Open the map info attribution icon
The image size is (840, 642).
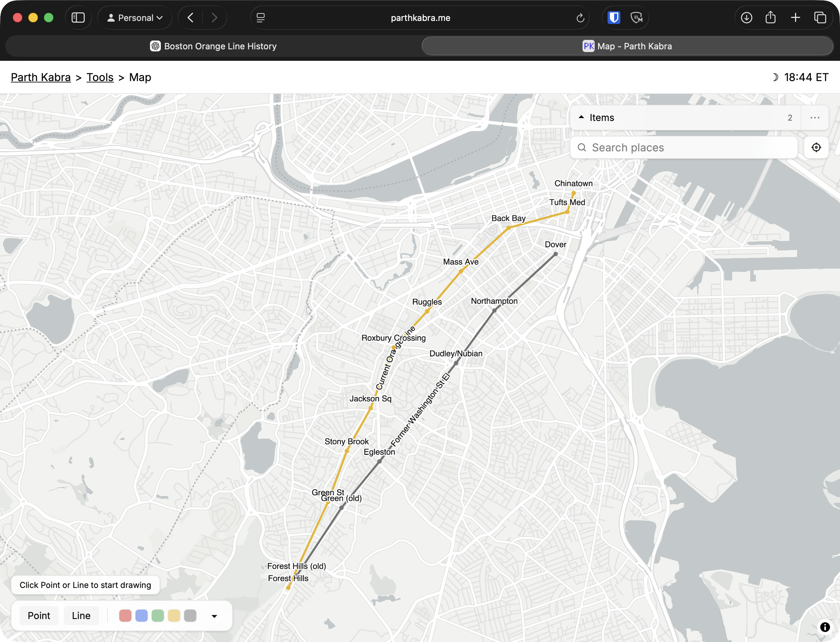[825, 627]
